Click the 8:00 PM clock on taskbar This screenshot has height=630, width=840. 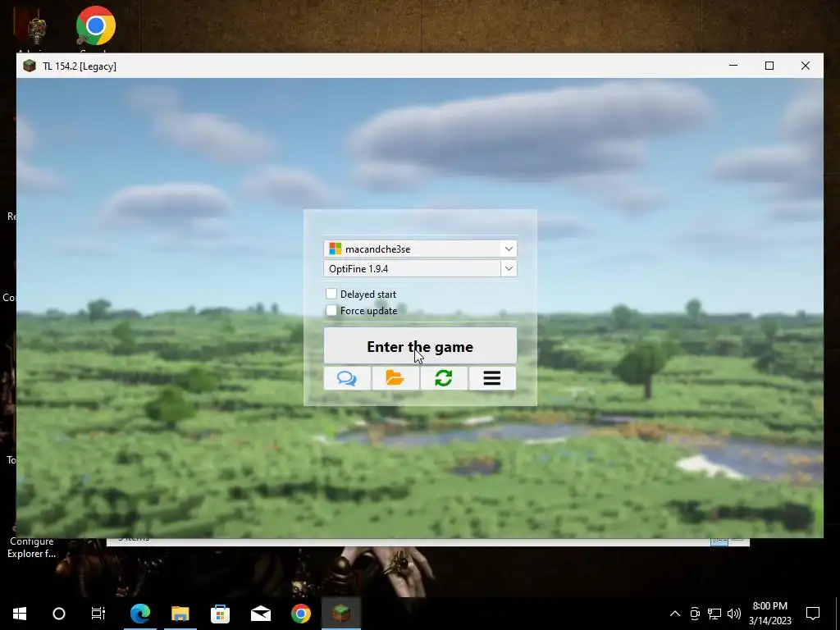[x=769, y=606]
